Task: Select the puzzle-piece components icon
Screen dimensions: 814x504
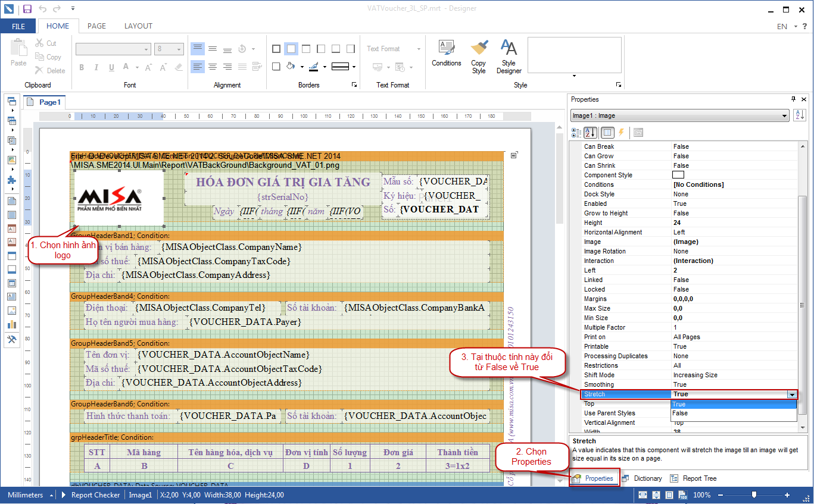Action: pos(11,180)
